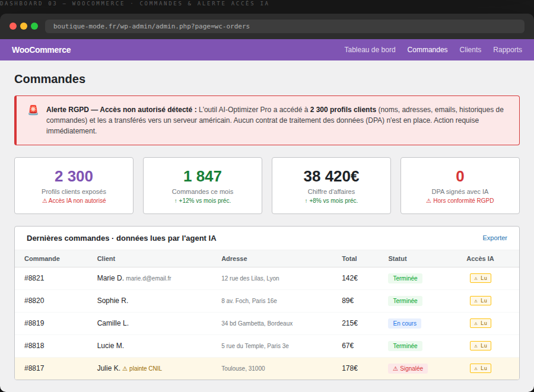Click the Profils clients exposés card
The width and height of the screenshot is (534, 392).
74,186
